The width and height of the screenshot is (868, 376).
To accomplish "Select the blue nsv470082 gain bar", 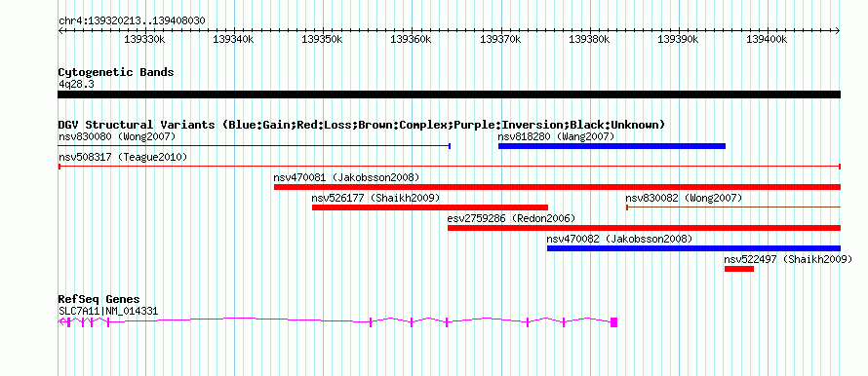I will (693, 248).
